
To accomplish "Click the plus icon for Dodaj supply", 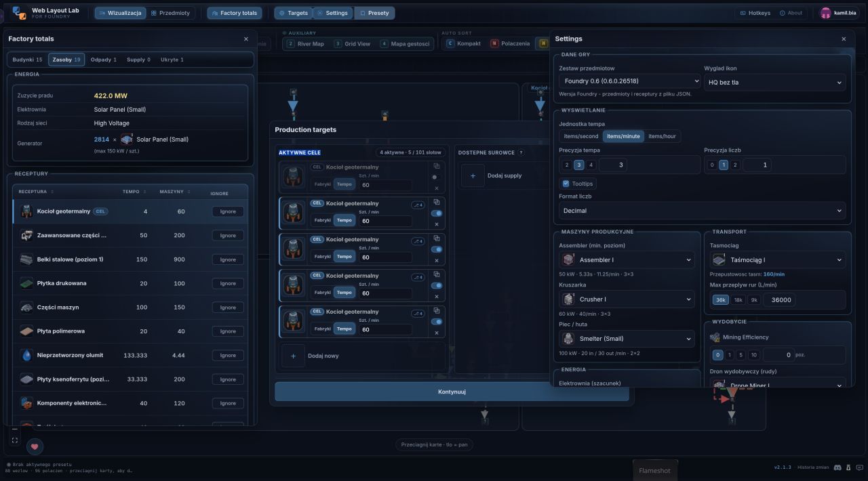I will coord(473,175).
